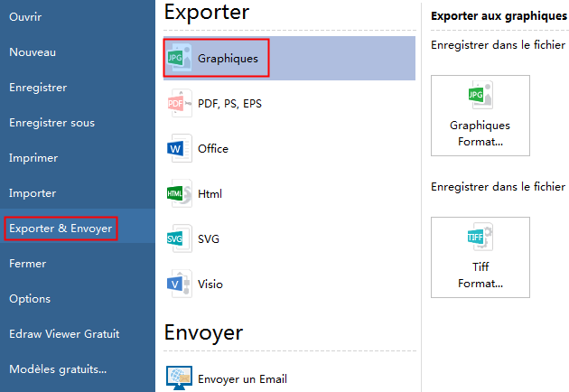Click the JPG icon in Graphiques Format button
Image resolution: width=569 pixels, height=392 pixels.
(480, 95)
